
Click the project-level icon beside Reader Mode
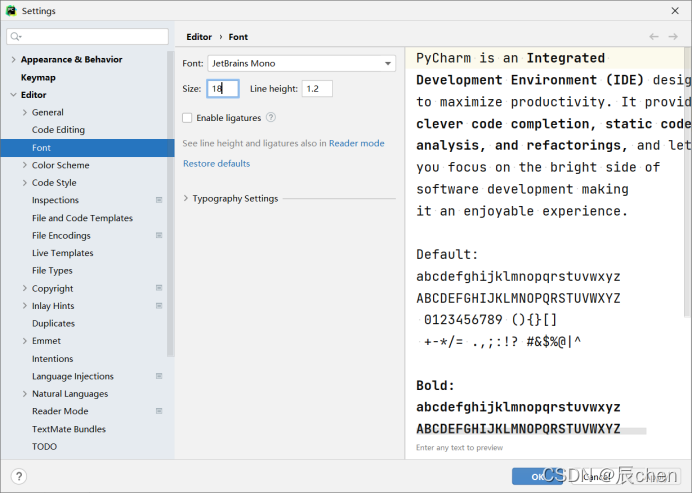click(159, 411)
